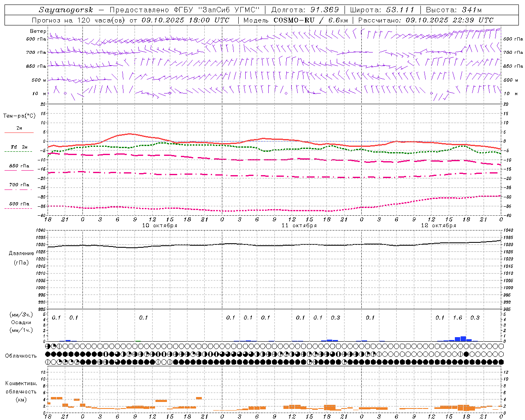Click the (км) convective cloud unit label

[x=21, y=399]
